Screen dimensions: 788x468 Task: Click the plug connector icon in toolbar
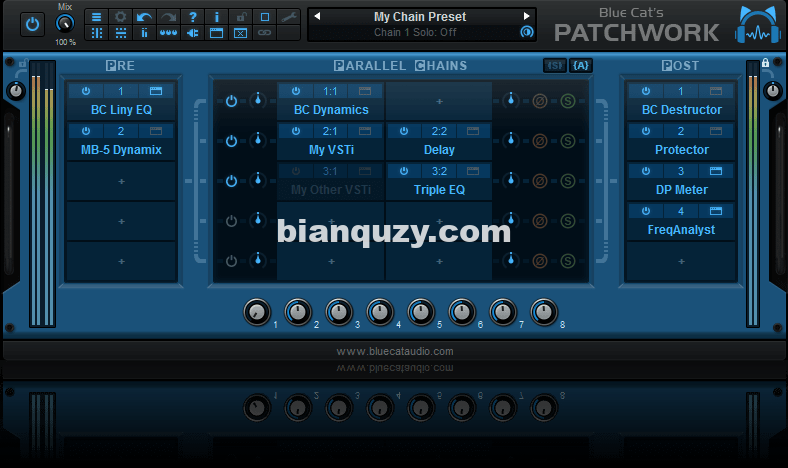(192, 33)
